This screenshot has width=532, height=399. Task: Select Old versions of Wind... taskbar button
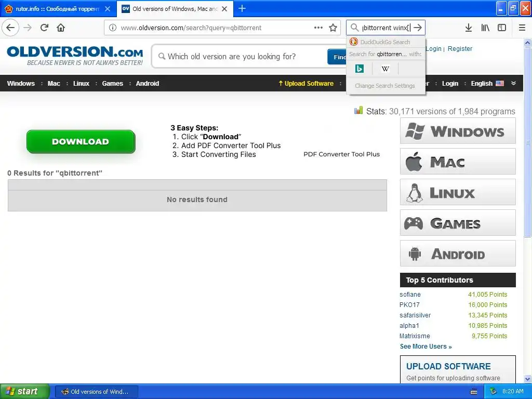(x=96, y=392)
